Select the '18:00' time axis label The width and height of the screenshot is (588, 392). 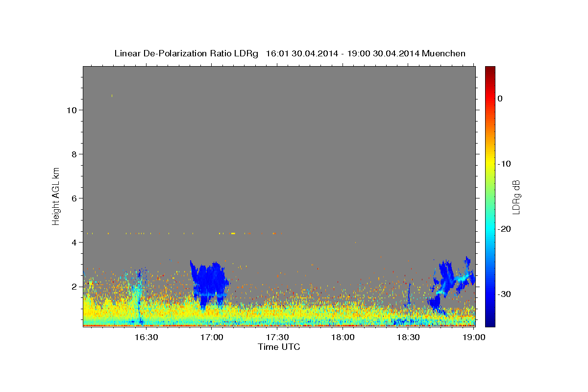[x=343, y=337]
